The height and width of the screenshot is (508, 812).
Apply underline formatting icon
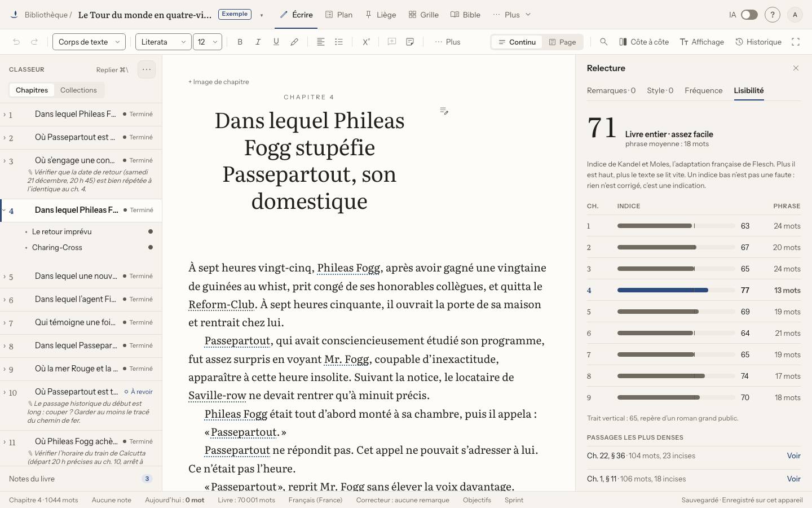pyautogui.click(x=276, y=42)
